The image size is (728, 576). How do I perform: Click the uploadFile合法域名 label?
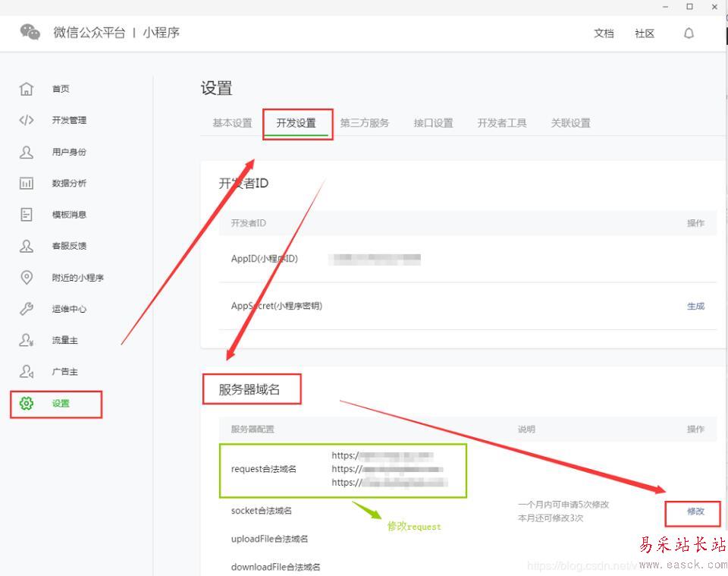(x=269, y=539)
